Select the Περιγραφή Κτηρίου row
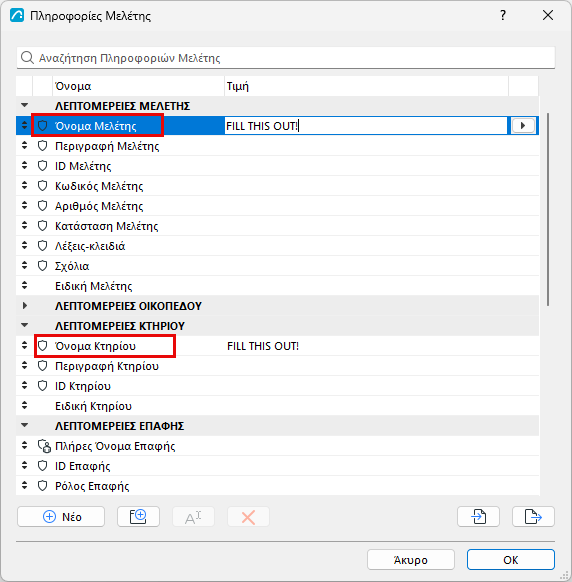Image resolution: width=572 pixels, height=582 pixels. click(277, 366)
